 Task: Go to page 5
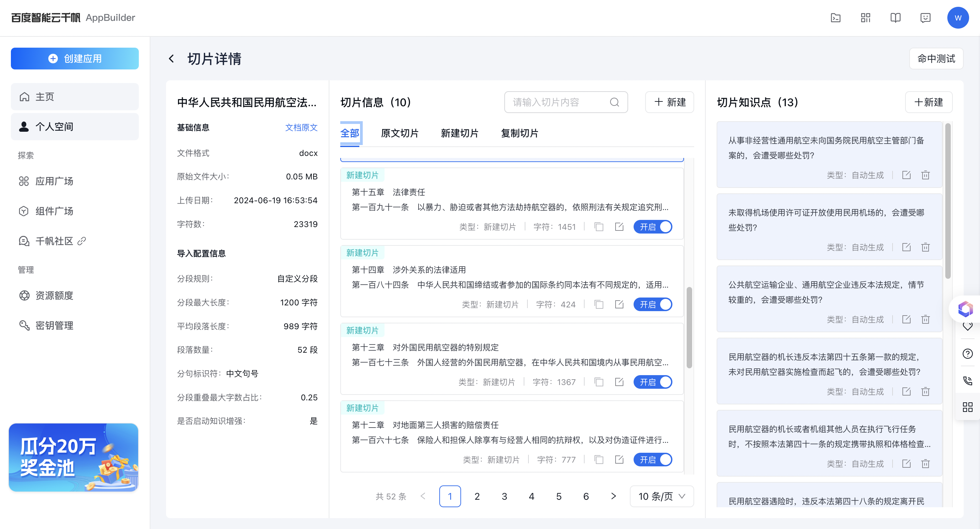pyautogui.click(x=559, y=496)
